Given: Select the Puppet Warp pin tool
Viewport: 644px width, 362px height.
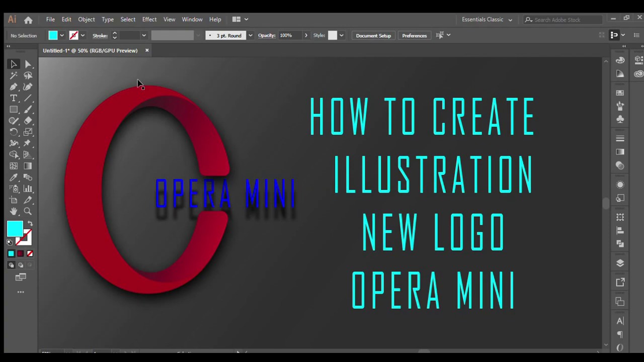Looking at the screenshot, I should pos(28,143).
